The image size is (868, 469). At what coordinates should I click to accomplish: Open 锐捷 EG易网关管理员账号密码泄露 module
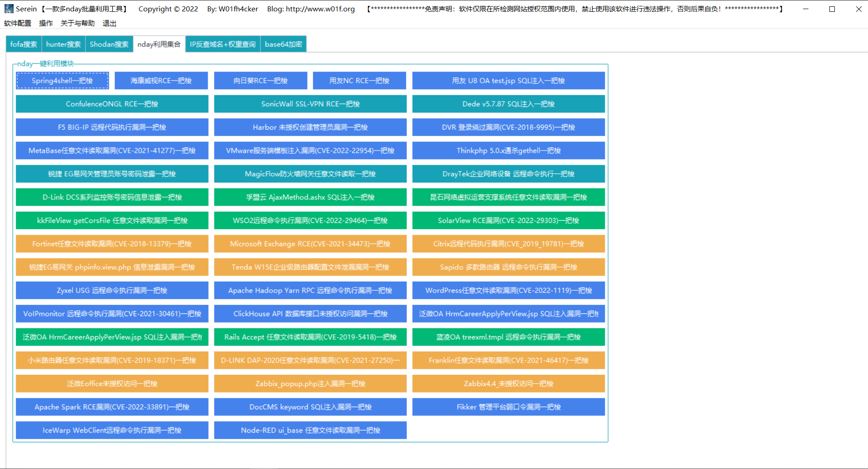click(112, 174)
